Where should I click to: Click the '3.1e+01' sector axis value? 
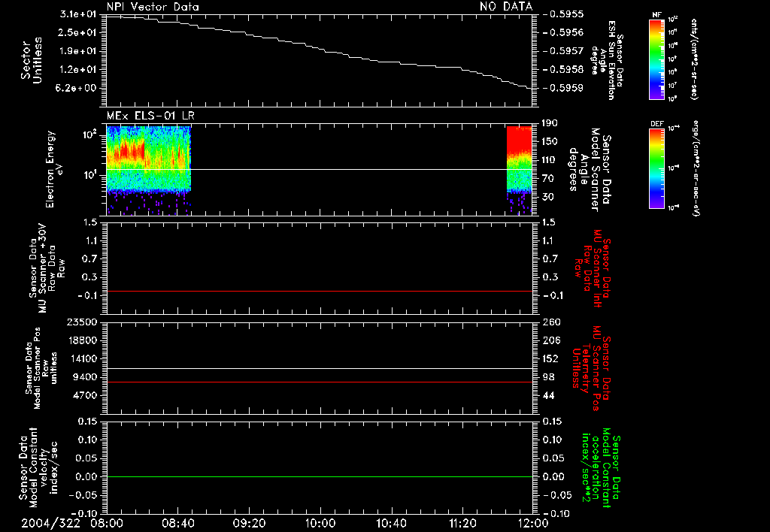78,14
